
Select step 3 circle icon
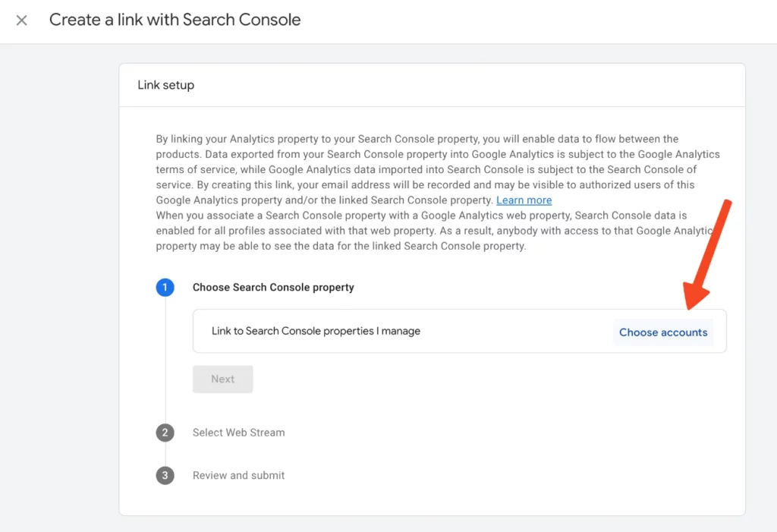pos(165,475)
